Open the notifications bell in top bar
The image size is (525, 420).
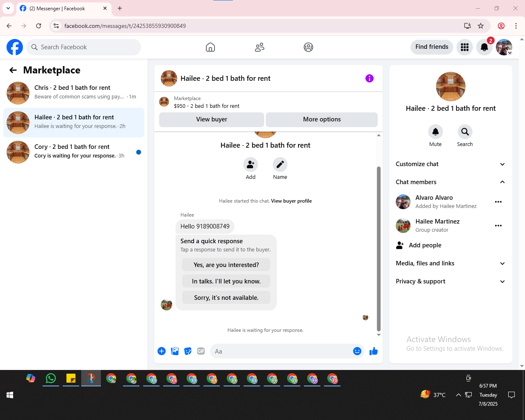tap(484, 47)
